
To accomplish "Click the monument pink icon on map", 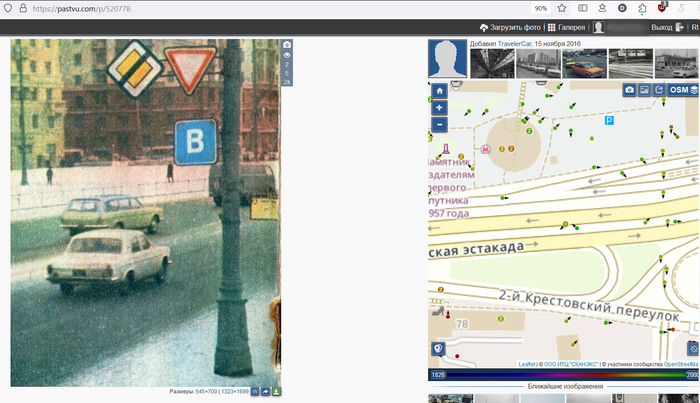I will point(446,149).
